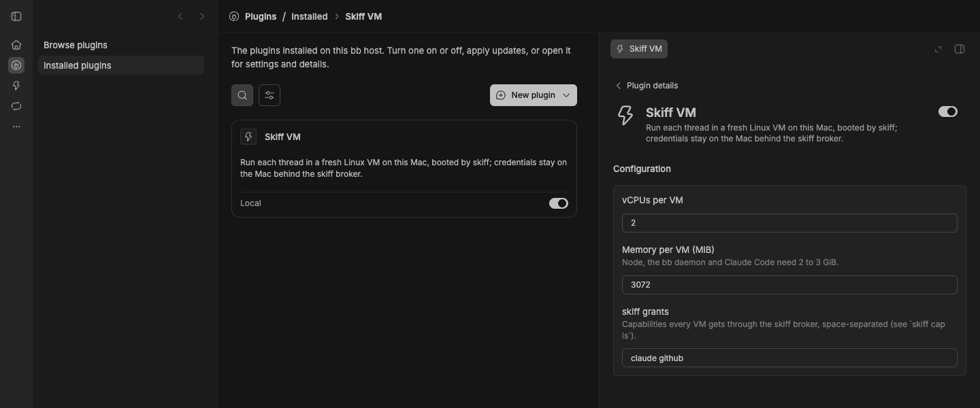
Task: Click the Memory per VM (MiB) label
Action: (668, 250)
